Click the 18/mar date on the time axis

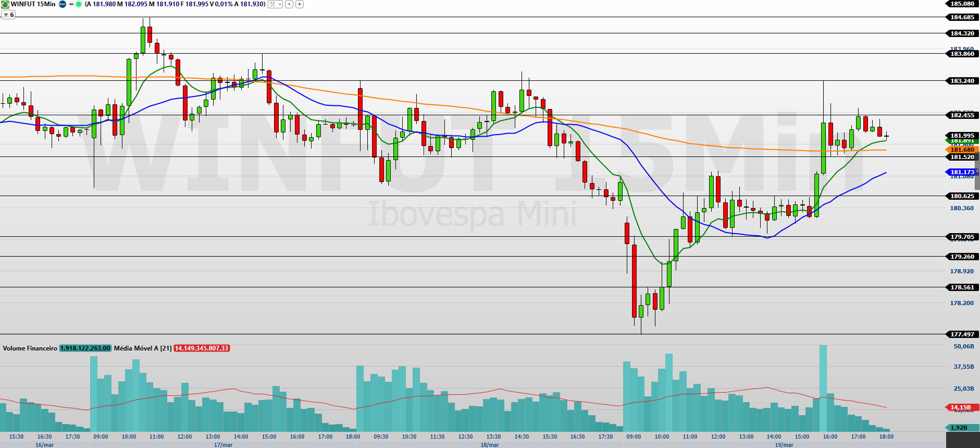click(x=490, y=445)
